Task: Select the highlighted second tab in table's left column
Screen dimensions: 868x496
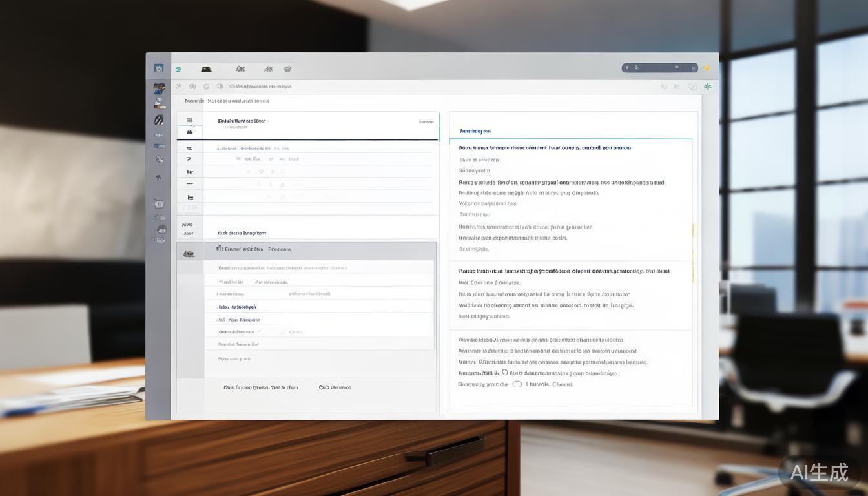Action: pyautogui.click(x=189, y=132)
